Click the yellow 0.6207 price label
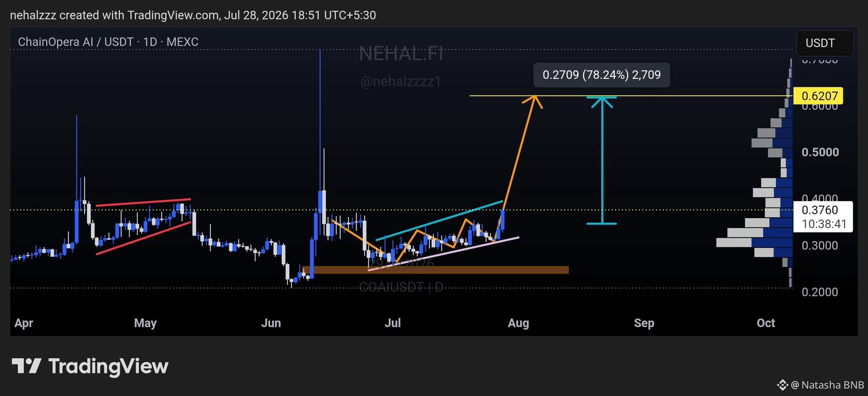Screen dimensions: 868x396 (818, 96)
